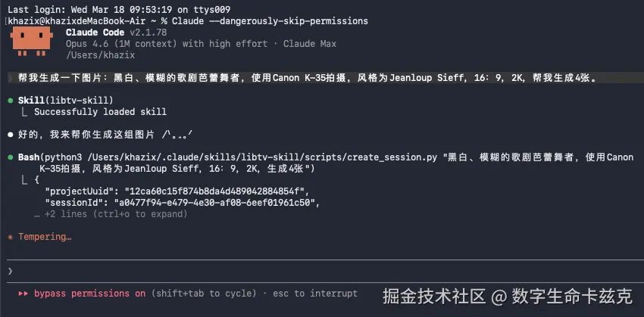Image resolution: width=644 pixels, height=317 pixels.
Task: Click the input prompt chevron icon
Action: click(x=10, y=271)
